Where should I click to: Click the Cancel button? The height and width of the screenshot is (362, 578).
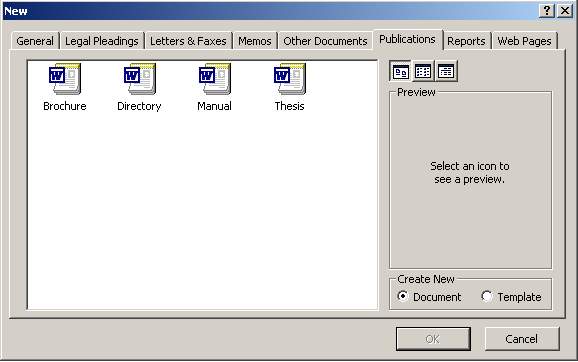point(522,339)
